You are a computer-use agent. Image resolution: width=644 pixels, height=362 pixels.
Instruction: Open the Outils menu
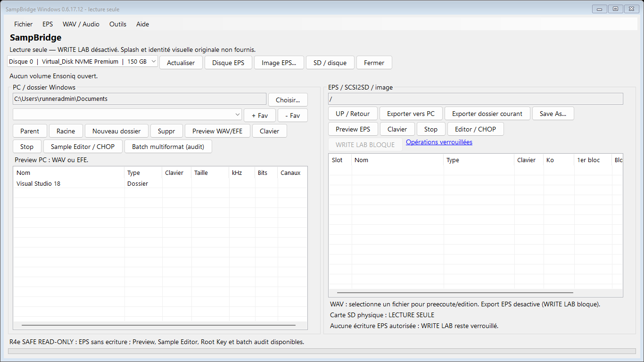(118, 24)
